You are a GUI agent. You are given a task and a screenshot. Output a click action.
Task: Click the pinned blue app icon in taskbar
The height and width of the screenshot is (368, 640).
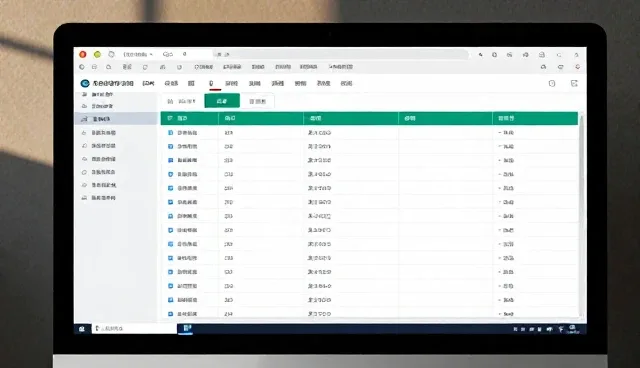click(187, 328)
